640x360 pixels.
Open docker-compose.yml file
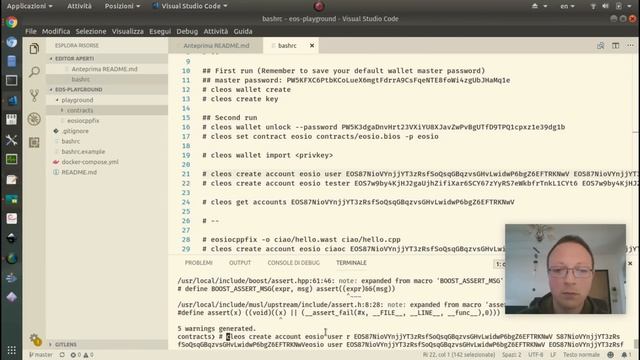point(90,162)
